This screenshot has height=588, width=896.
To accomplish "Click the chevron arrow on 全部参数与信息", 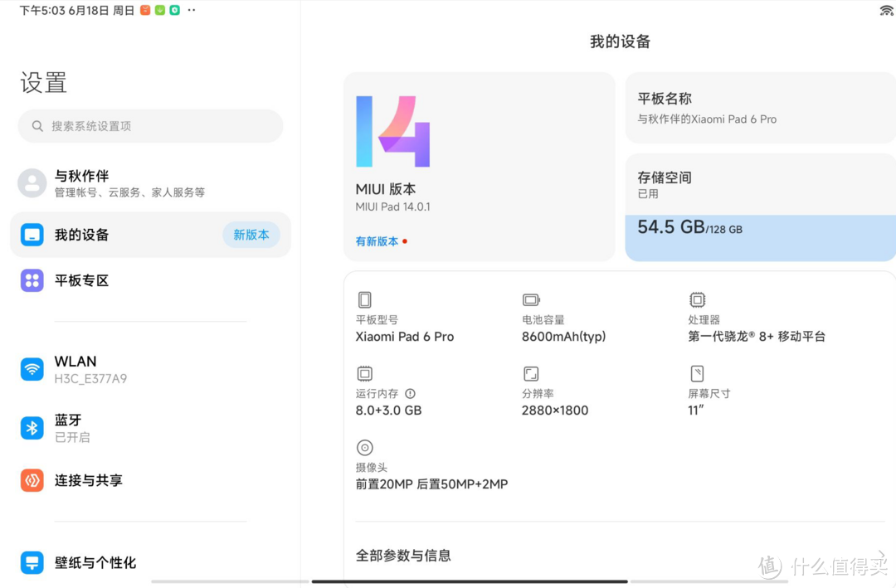I will 882,554.
